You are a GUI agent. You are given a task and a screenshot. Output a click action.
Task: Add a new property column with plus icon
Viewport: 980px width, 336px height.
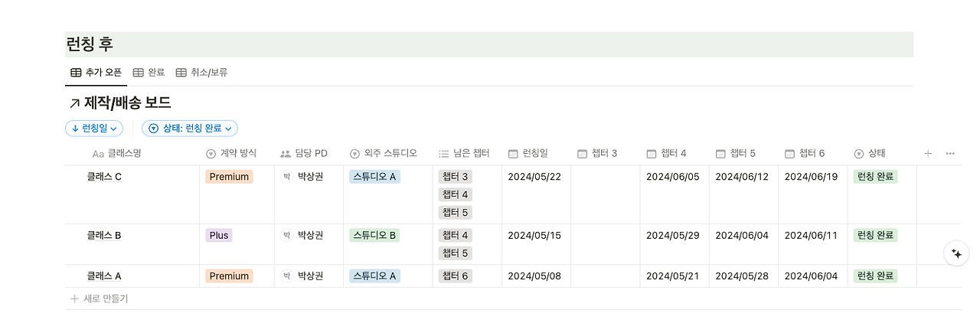pos(928,154)
